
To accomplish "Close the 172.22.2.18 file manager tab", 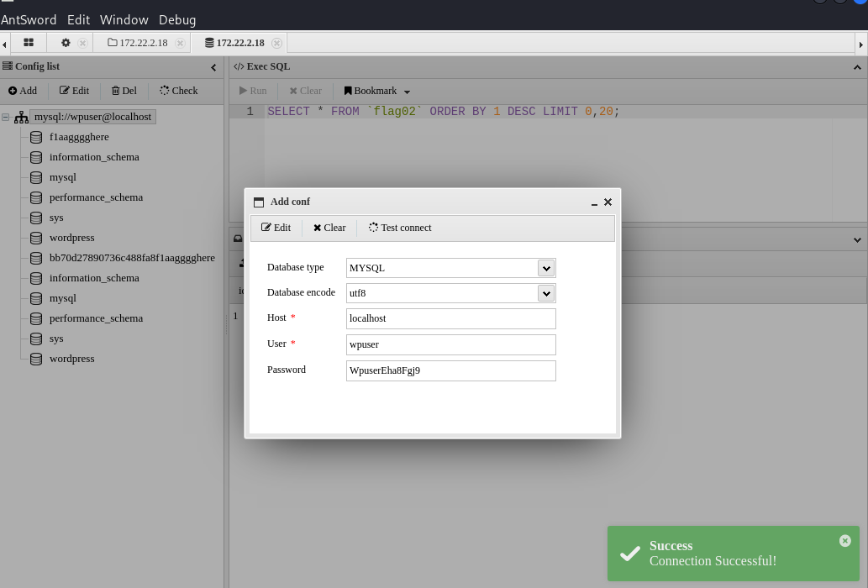I will [180, 43].
